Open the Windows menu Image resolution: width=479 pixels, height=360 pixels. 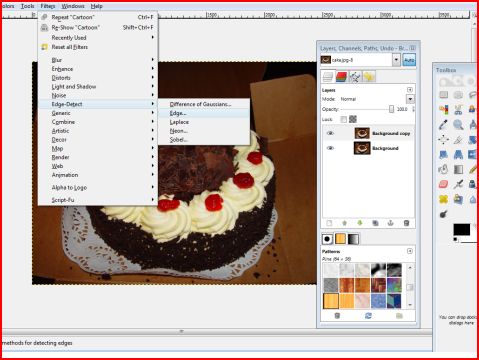(73, 6)
